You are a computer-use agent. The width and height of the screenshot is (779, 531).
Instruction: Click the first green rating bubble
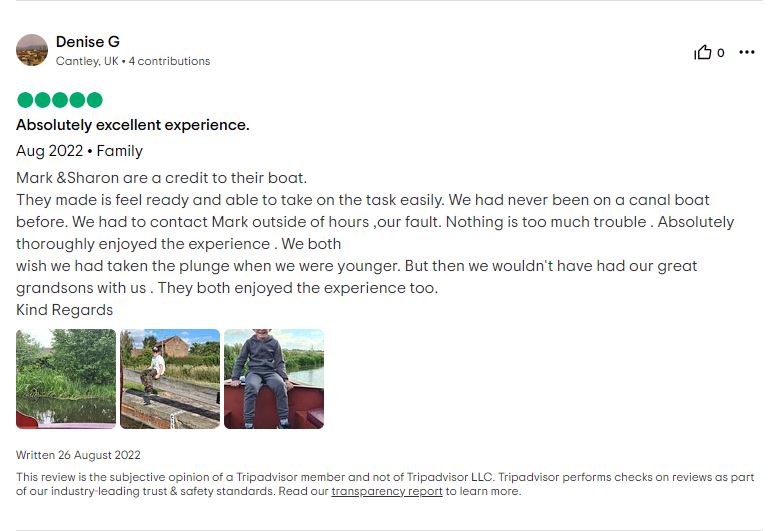[x=25, y=100]
